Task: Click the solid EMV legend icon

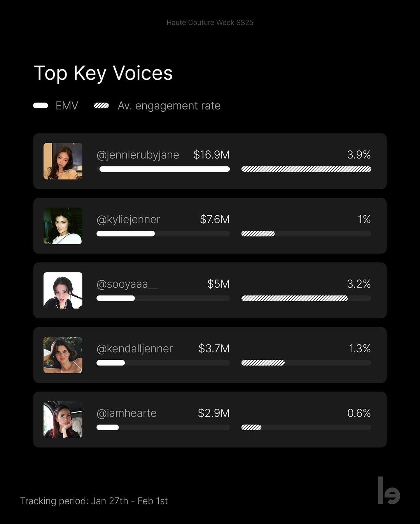Action: [x=41, y=106]
